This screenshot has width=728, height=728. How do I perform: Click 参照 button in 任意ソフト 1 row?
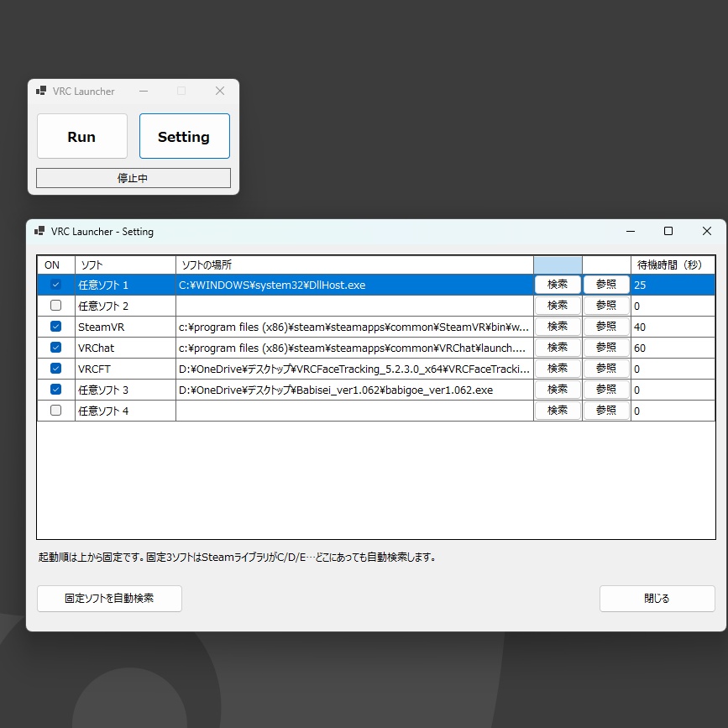tap(606, 285)
